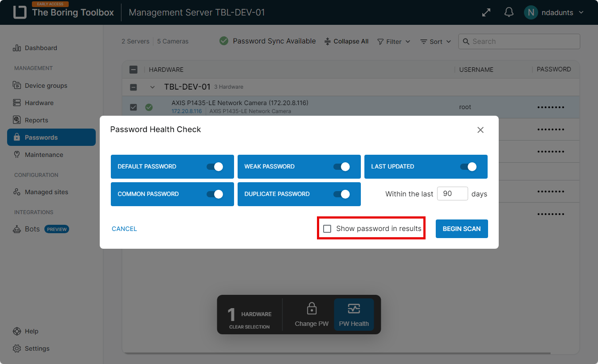Image resolution: width=598 pixels, height=364 pixels.
Task: Go to the Maintenance page
Action: pos(43,154)
